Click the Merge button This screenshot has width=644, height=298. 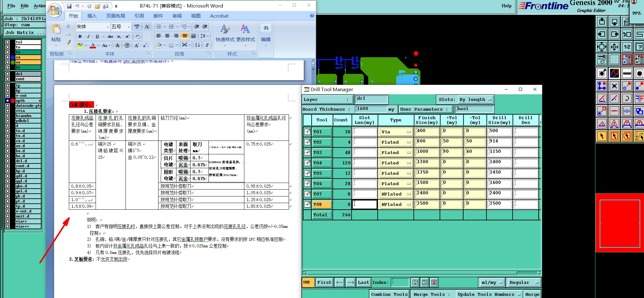(x=532, y=295)
